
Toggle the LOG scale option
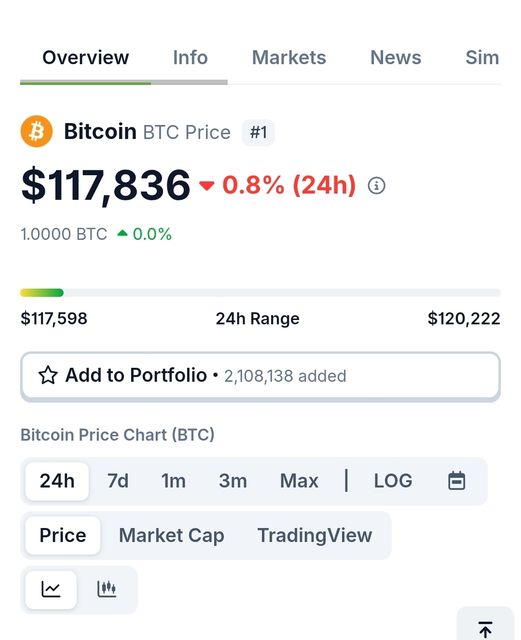click(x=393, y=481)
